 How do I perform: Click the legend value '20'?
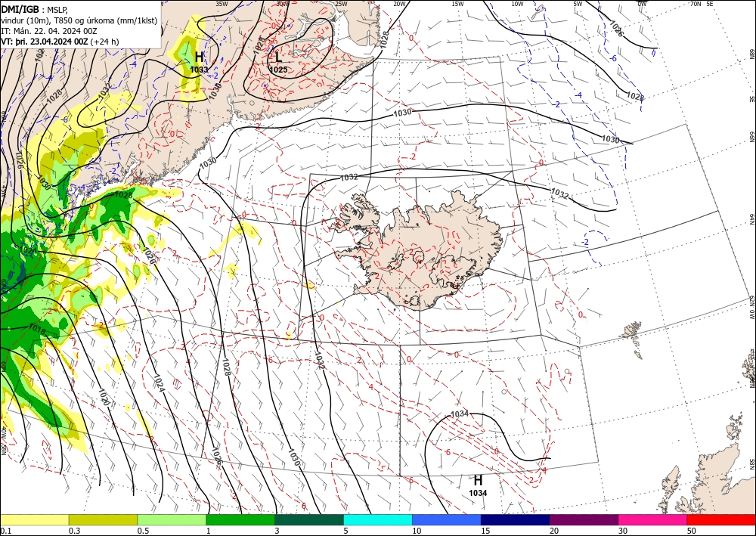pyautogui.click(x=554, y=531)
